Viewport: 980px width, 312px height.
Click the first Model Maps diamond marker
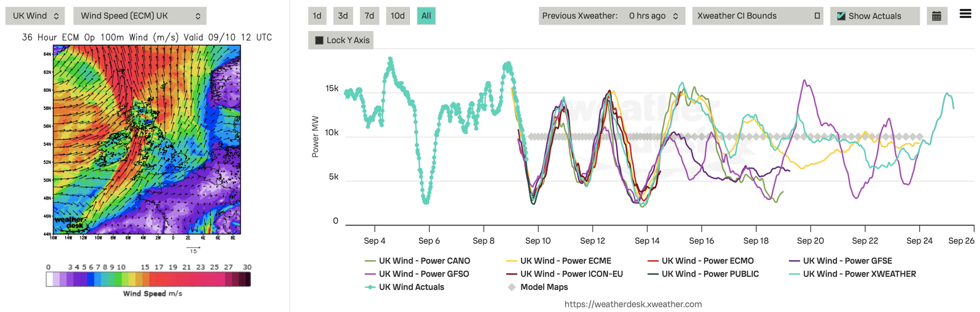point(531,136)
